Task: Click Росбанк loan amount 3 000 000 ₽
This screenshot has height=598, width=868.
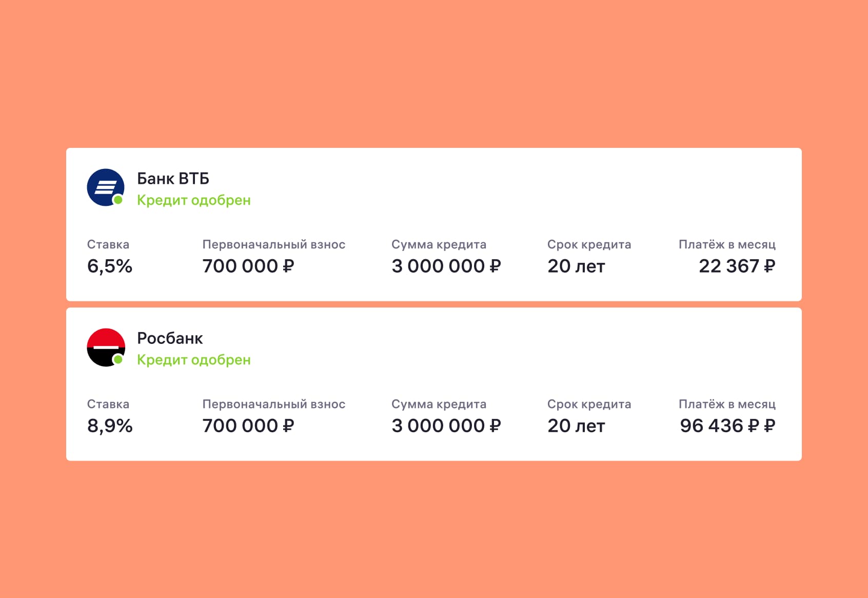Action: (x=446, y=426)
